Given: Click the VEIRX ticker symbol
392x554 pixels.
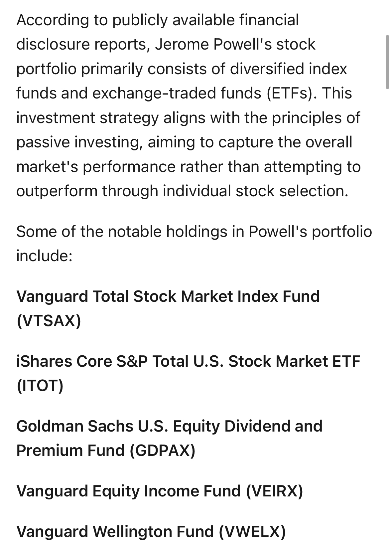Looking at the screenshot, I should [275, 491].
